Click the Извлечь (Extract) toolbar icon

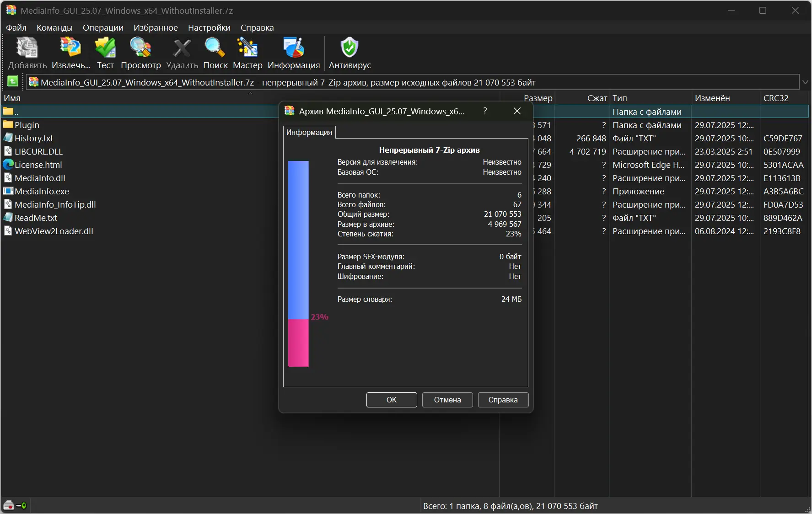(71, 48)
